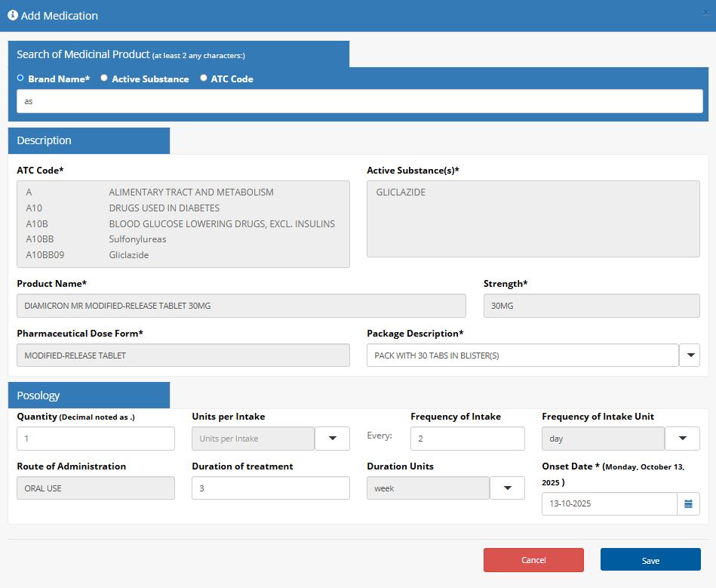Click the info icon beside Add Medication
Viewport: 716px width, 588px height.
click(13, 15)
